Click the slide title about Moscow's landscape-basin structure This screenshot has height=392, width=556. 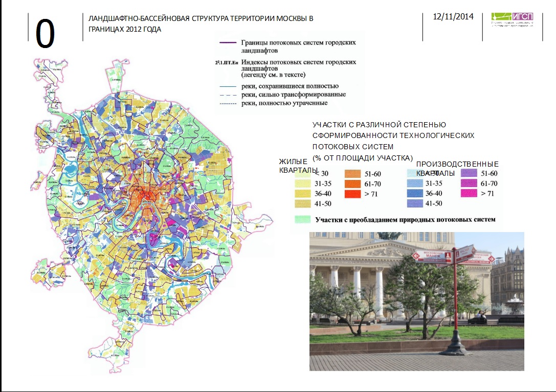201,24
